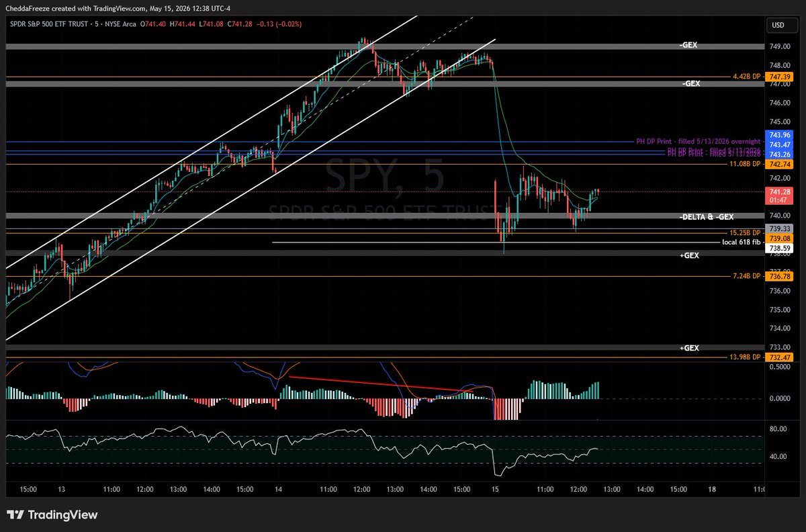Select the +GEX label next to 733.00
Viewport: 806px width, 532px height.
tap(689, 348)
